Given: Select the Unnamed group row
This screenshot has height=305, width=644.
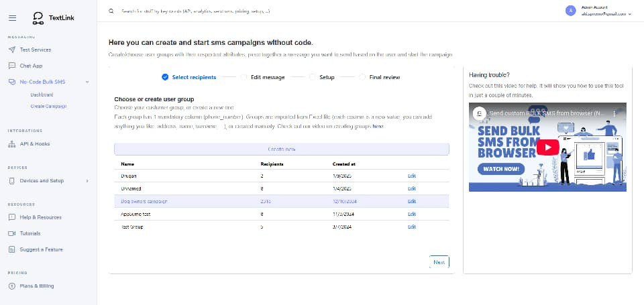Looking at the screenshot, I should [x=282, y=188].
